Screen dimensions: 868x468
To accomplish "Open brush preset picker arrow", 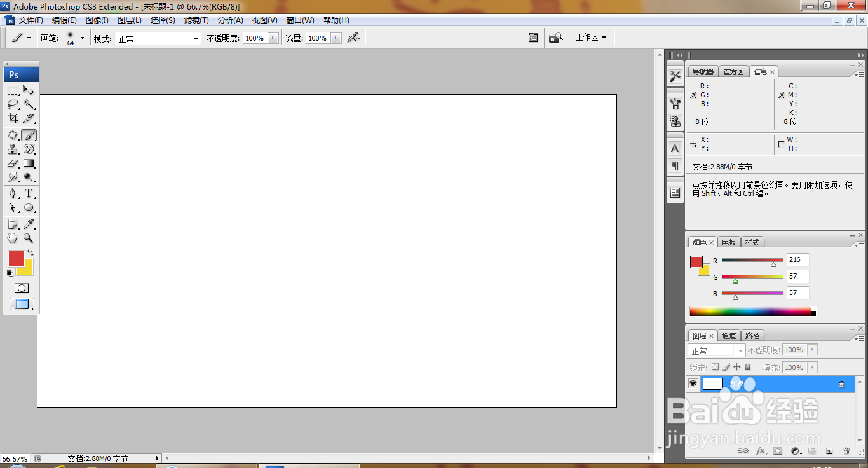I will pyautogui.click(x=82, y=38).
